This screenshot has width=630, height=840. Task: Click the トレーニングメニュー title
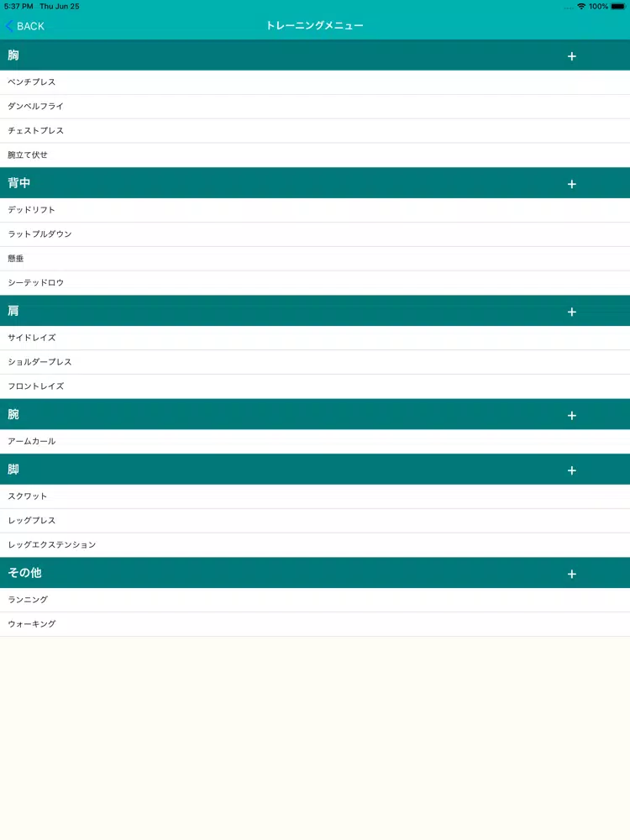(315, 25)
